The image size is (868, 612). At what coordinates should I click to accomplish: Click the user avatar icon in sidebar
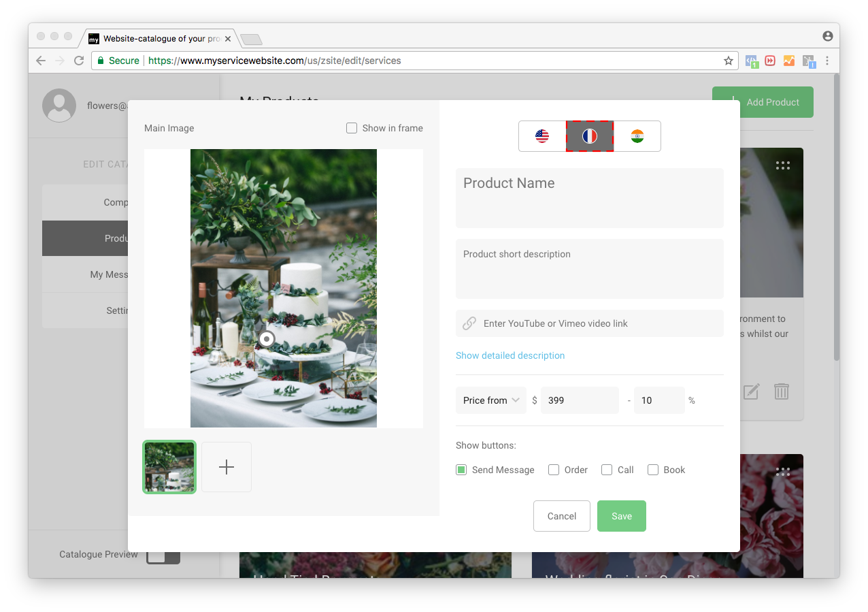(59, 106)
